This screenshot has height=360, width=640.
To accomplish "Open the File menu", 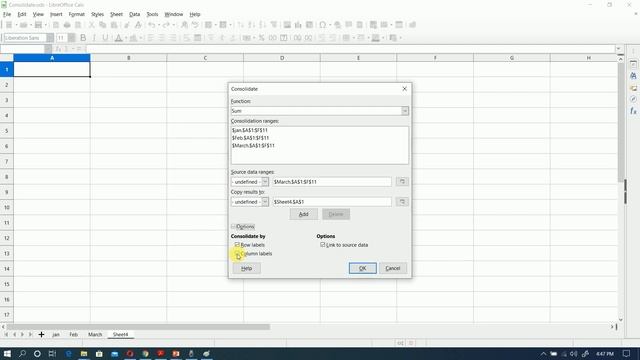I will click(7, 14).
